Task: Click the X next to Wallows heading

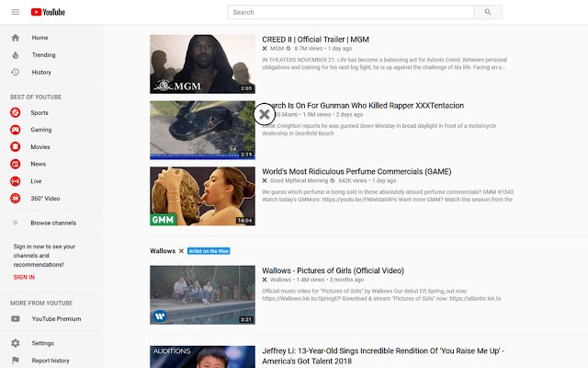Action: click(x=181, y=251)
